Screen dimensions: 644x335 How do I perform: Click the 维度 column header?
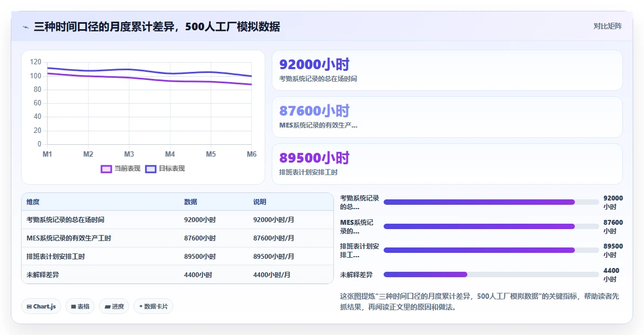tap(33, 202)
